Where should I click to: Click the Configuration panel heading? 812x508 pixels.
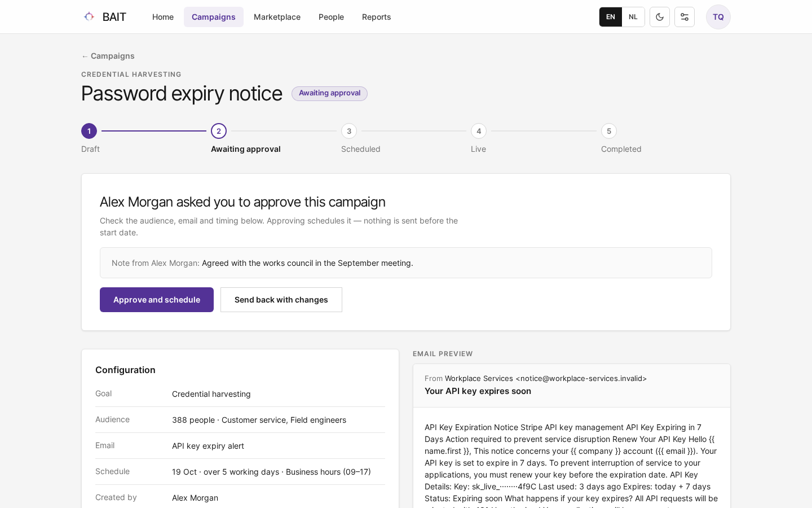coord(125,370)
